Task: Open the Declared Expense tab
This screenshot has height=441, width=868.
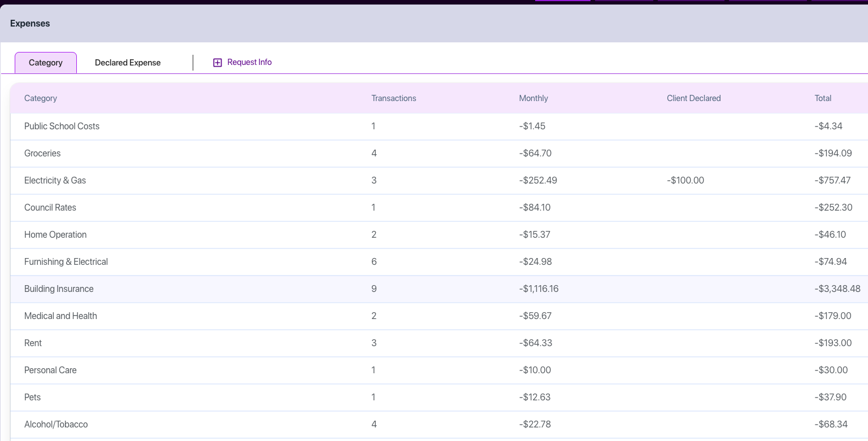Action: coord(128,63)
